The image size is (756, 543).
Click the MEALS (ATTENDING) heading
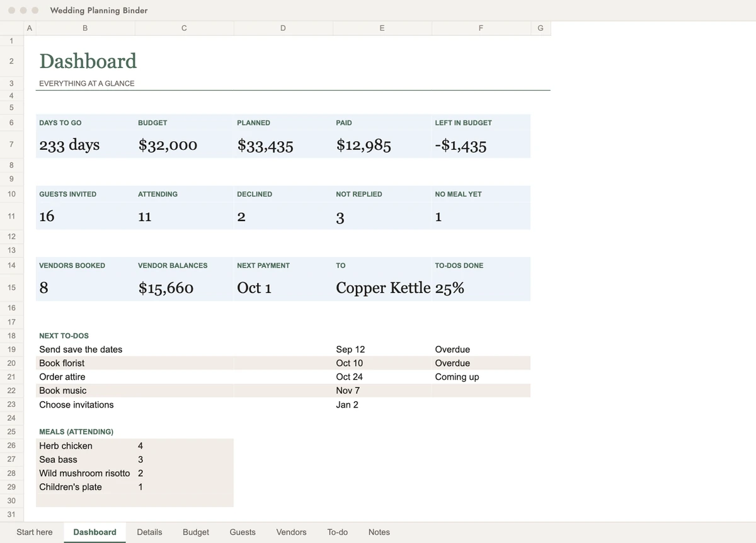click(x=76, y=432)
